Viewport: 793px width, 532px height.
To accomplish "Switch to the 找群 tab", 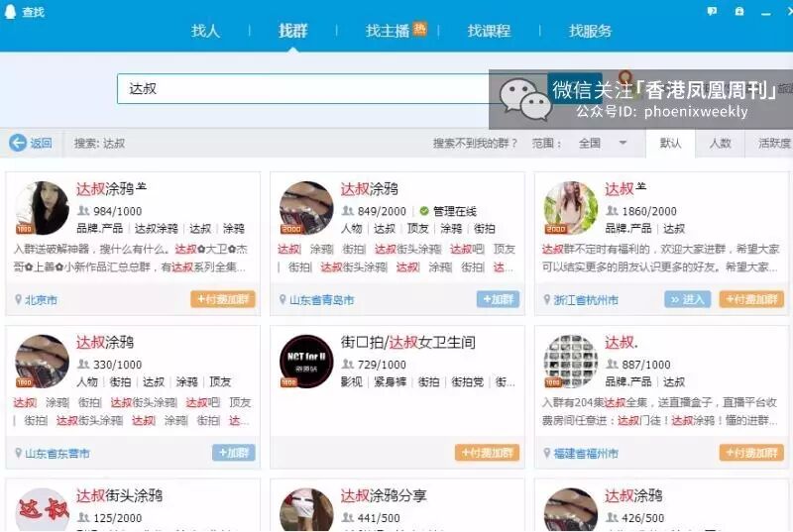I will pos(292,31).
